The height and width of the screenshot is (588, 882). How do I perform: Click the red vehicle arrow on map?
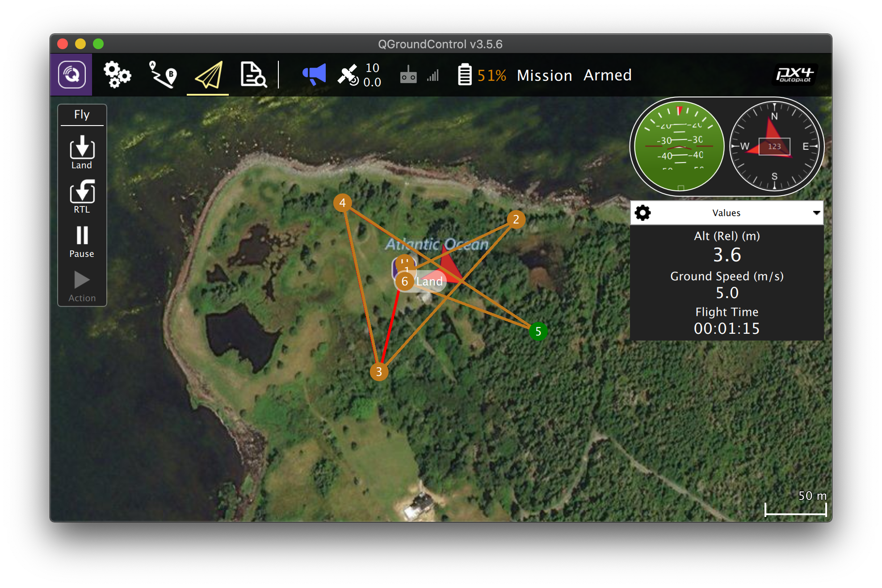point(449,268)
